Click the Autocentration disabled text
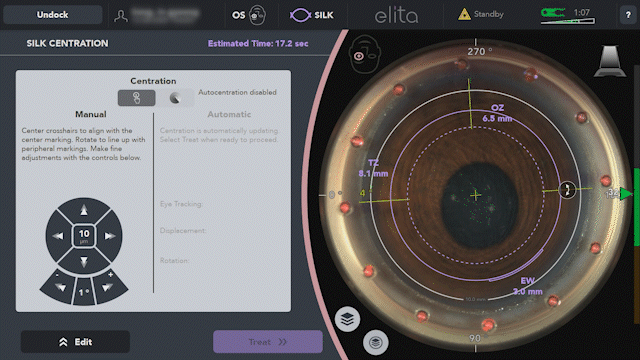The width and height of the screenshot is (640, 360). pos(237,92)
